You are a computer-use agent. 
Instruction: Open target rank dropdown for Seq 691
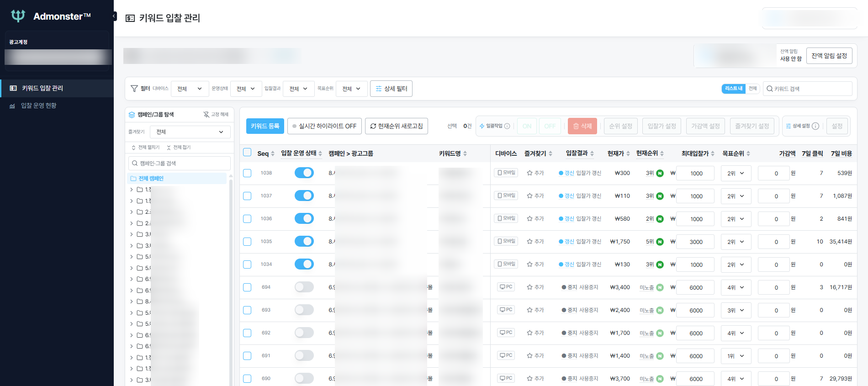tap(736, 356)
